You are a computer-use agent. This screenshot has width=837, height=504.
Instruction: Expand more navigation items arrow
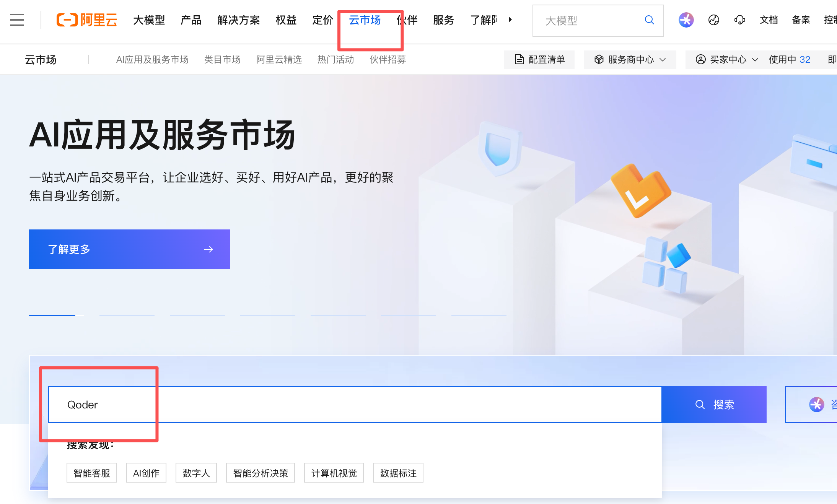click(x=510, y=20)
